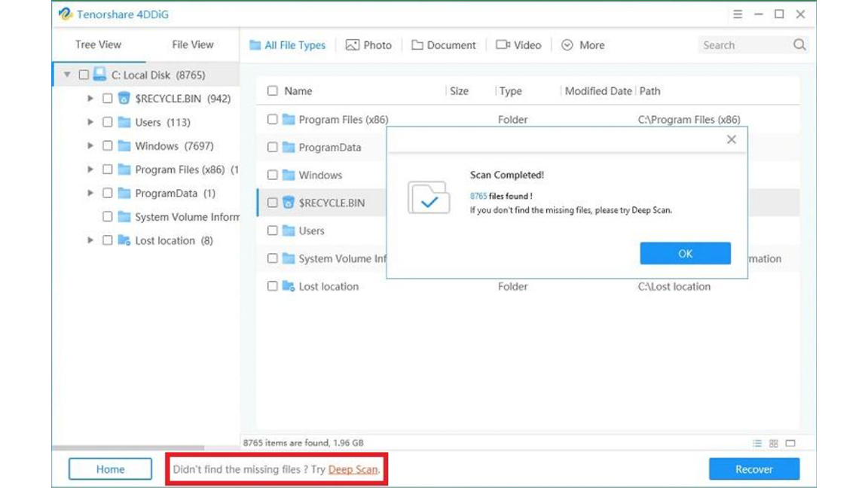Filter by Photo file type

coord(368,45)
